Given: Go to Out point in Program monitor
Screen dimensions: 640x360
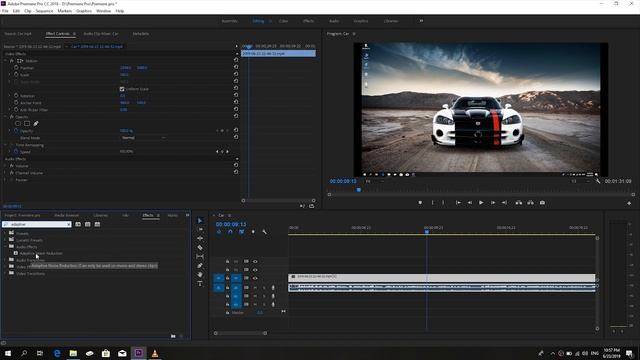Looking at the screenshot, I should pyautogui.click(x=504, y=202).
